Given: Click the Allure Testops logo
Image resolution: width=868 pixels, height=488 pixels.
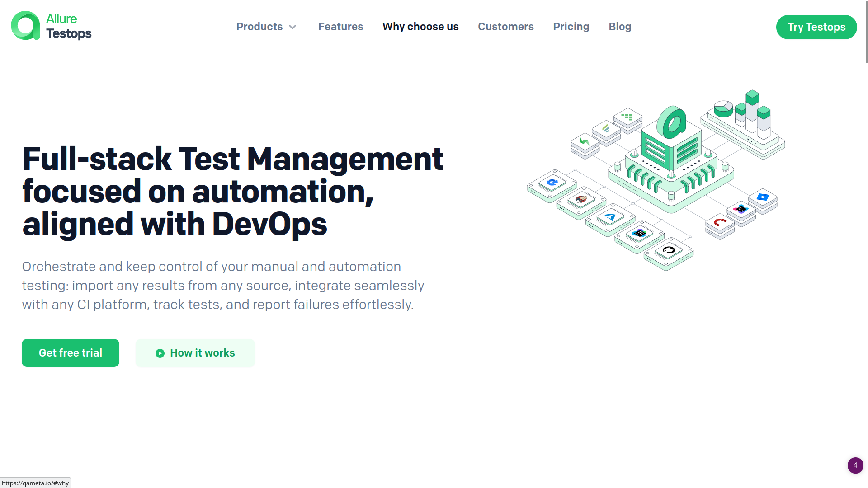Looking at the screenshot, I should pos(51,26).
